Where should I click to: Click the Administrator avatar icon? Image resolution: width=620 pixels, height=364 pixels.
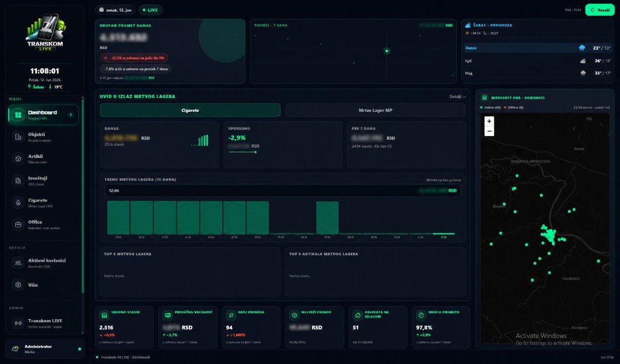coord(15,349)
